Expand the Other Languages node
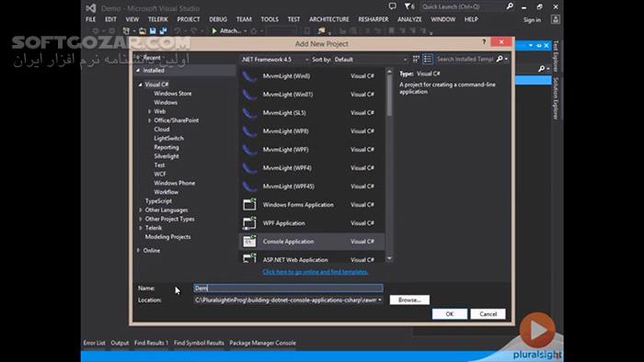This screenshot has width=644, height=362. 141,209
